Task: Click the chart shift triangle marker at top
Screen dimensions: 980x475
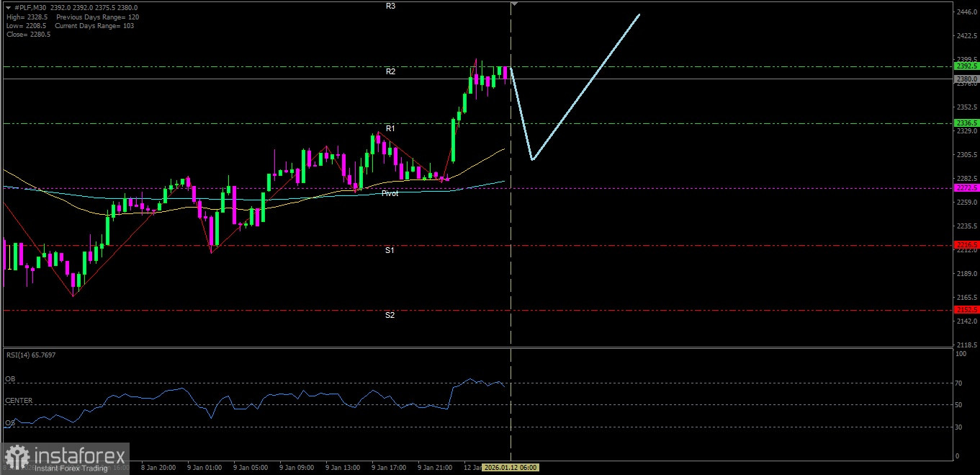Action: (514, 4)
